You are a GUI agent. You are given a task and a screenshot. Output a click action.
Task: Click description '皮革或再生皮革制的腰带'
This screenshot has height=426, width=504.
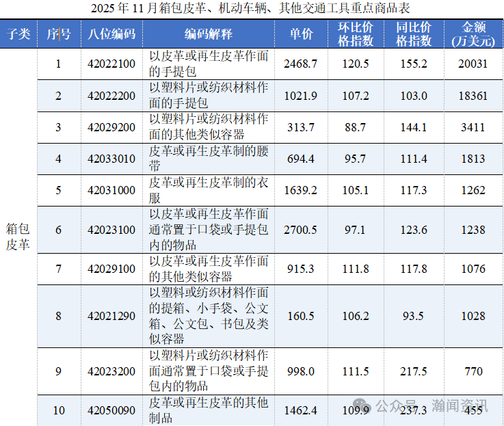209,159
